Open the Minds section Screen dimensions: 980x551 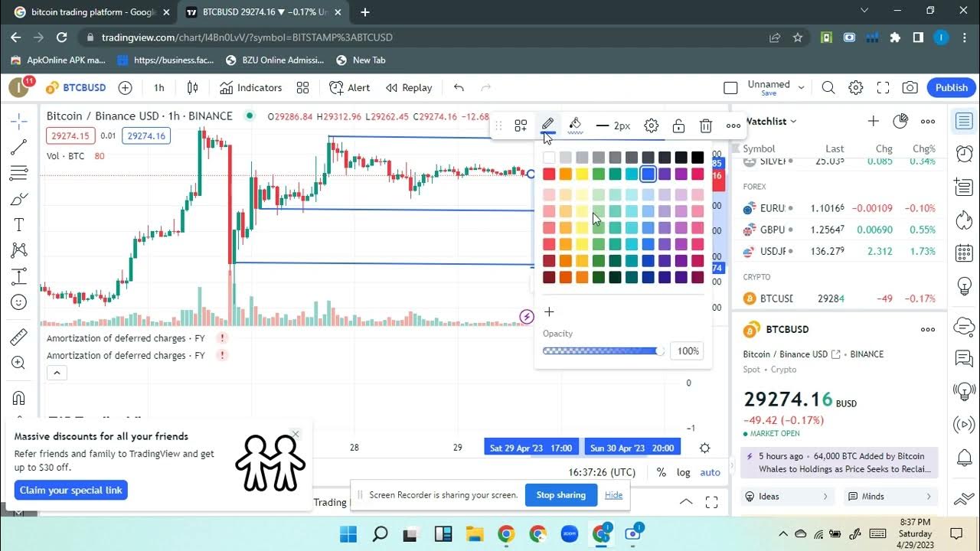(890, 497)
